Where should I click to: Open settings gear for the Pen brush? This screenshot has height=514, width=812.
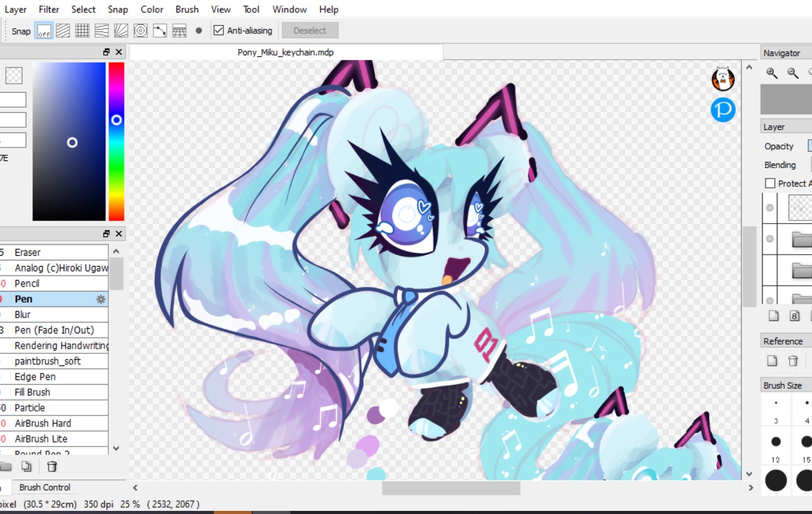[x=101, y=299]
